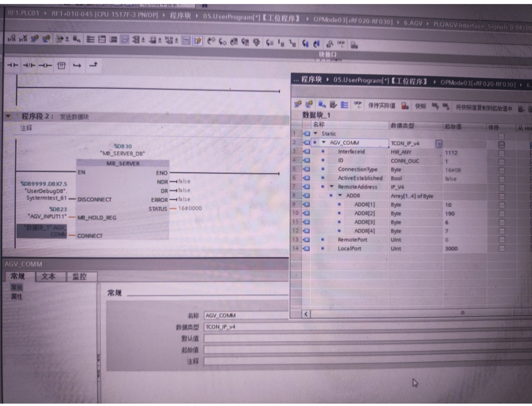Toggle retain checkbox for ActiveEstablished row
532x406 pixels.
[501, 179]
